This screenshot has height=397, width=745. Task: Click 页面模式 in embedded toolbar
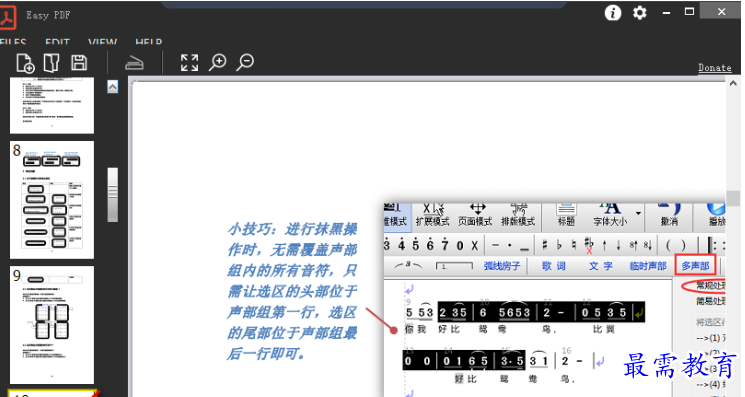(x=475, y=215)
